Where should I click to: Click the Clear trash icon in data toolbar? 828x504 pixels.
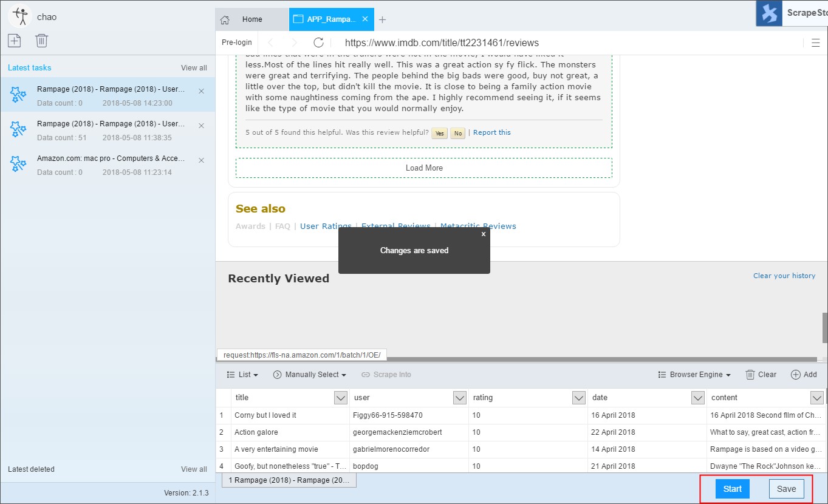click(750, 375)
